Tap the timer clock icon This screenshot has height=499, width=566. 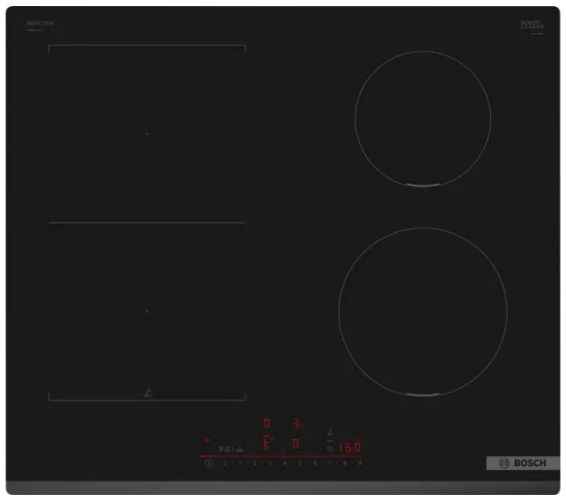(329, 449)
